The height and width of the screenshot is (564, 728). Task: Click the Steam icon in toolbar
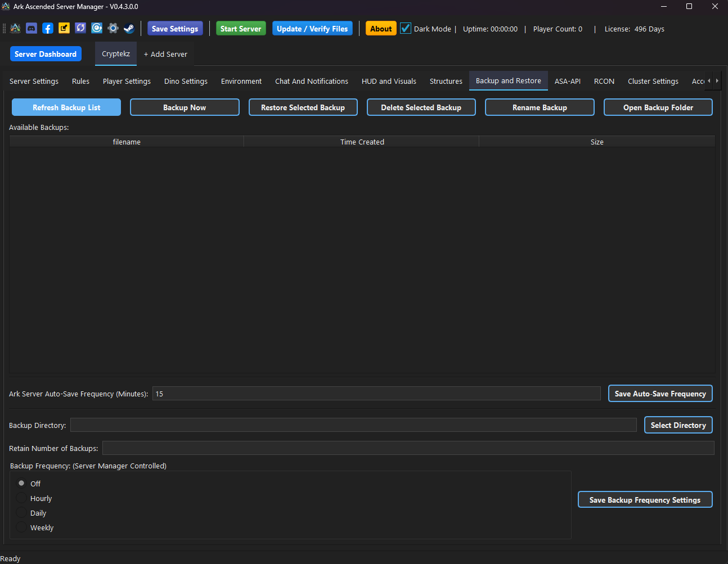[x=129, y=28]
